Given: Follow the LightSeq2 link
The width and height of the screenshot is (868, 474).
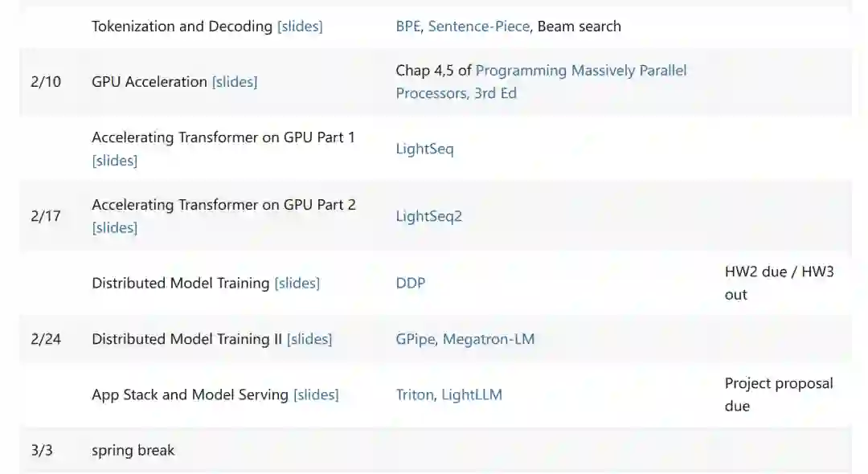Looking at the screenshot, I should tap(428, 216).
